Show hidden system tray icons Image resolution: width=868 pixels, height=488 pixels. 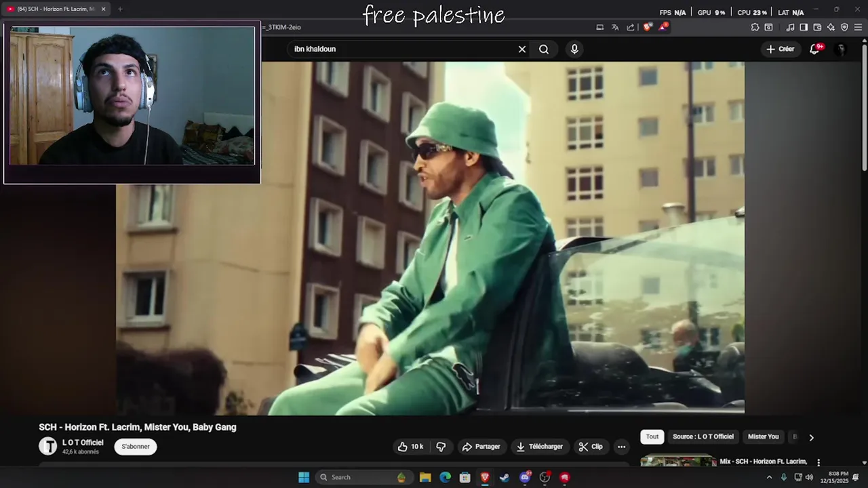point(769,477)
